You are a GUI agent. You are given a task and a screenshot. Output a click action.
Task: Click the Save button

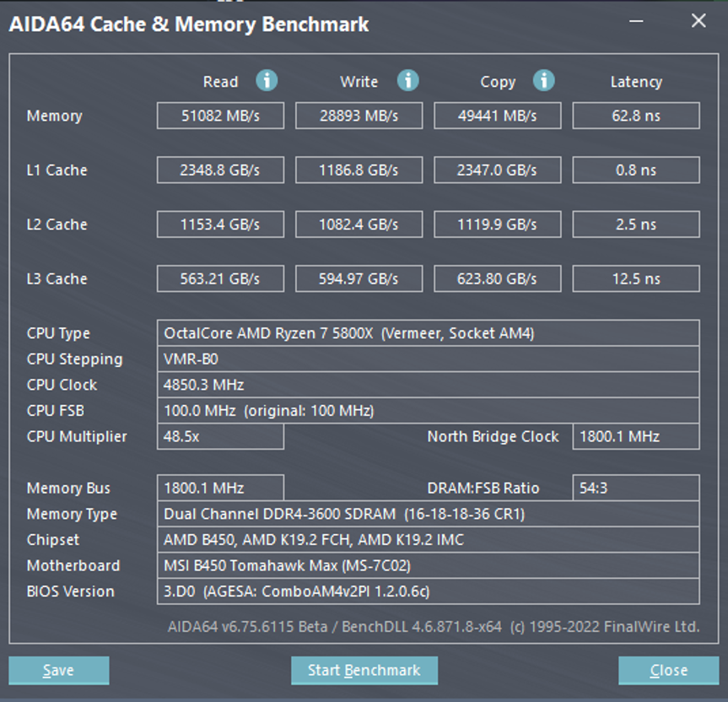point(58,670)
